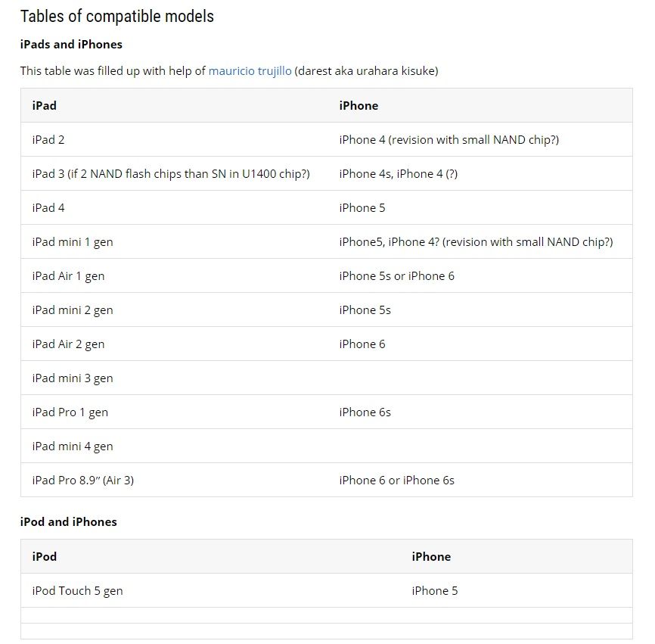Open the mauricio trujillo link
The height and width of the screenshot is (644, 655).
tap(250, 71)
